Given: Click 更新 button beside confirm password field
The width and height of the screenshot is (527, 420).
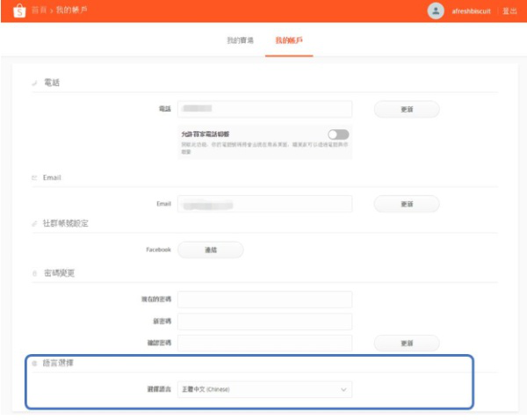Looking at the screenshot, I should click(406, 343).
